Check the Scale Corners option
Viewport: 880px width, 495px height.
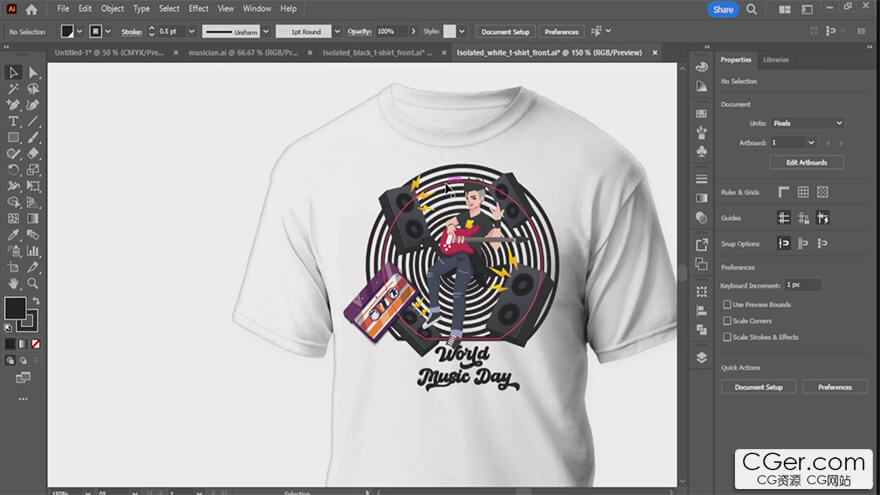pyautogui.click(x=728, y=321)
